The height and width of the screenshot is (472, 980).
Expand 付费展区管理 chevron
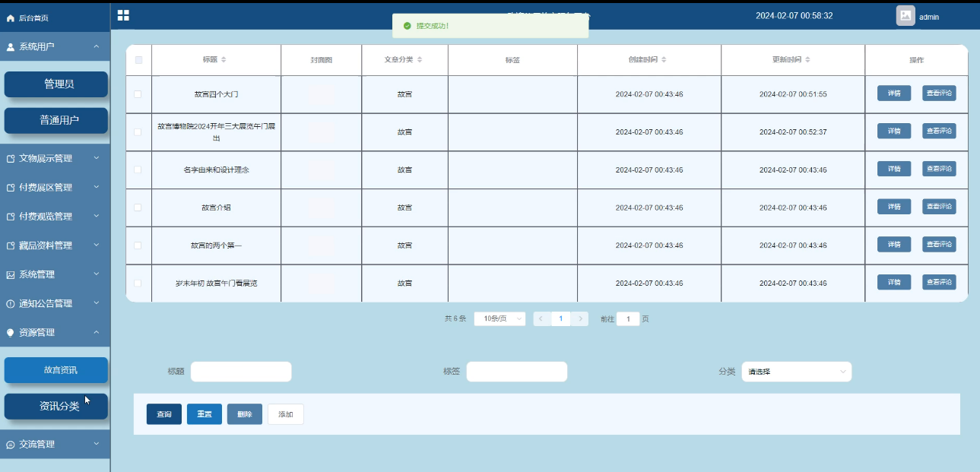pos(97,187)
